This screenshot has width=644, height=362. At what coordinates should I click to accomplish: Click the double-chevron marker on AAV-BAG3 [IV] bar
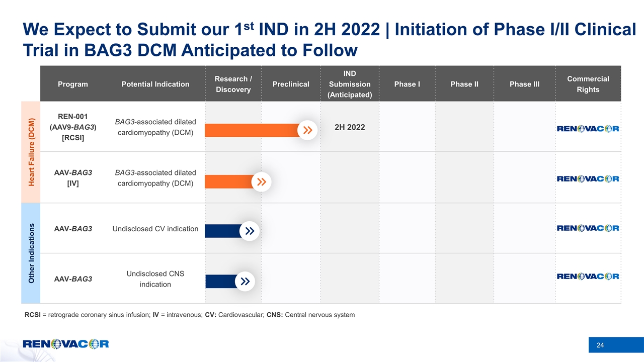[261, 182]
